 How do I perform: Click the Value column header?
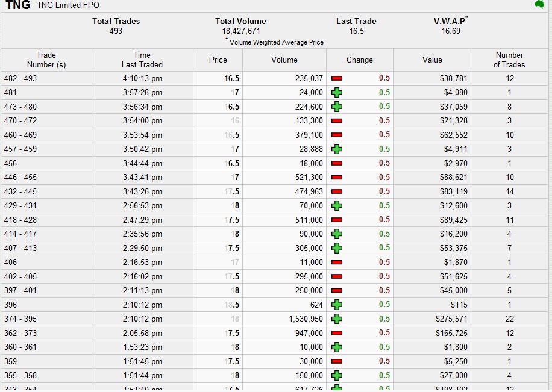[x=431, y=60]
